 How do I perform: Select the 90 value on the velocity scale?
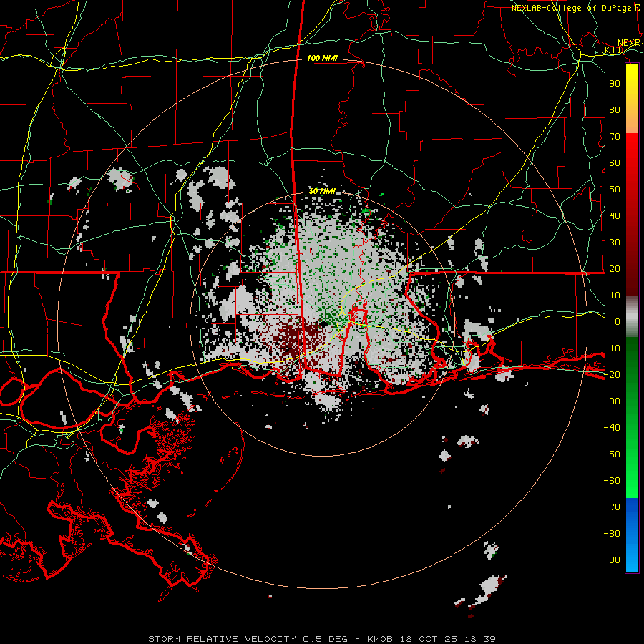pos(615,84)
